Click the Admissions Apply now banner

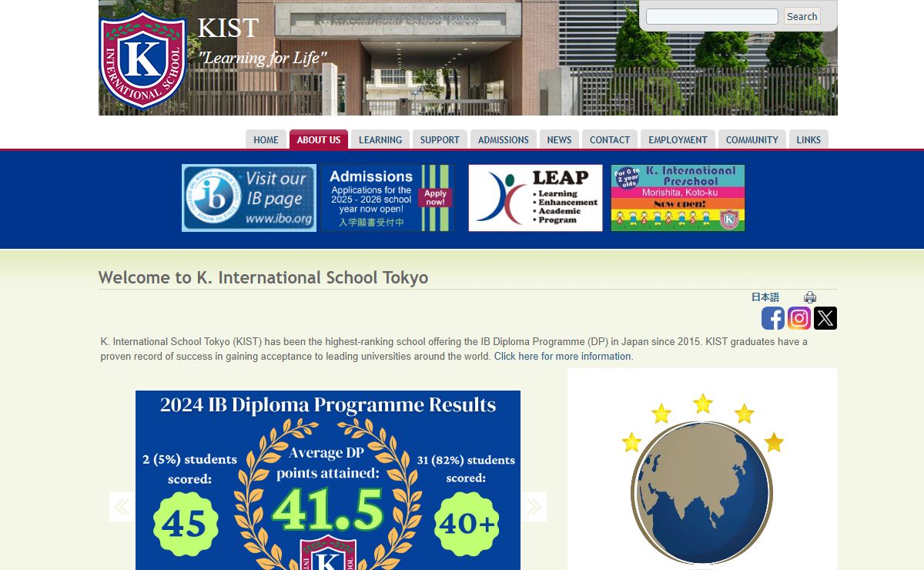[x=387, y=198]
